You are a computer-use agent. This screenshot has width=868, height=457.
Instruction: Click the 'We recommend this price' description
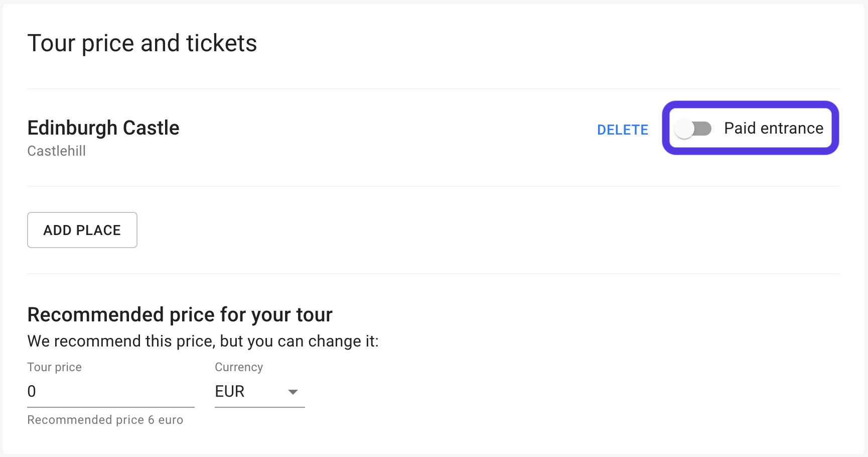point(203,341)
